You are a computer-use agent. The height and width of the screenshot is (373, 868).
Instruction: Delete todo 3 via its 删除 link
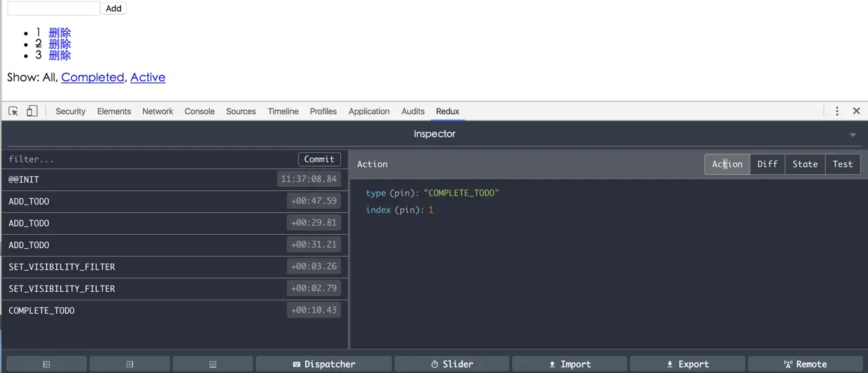coord(60,56)
